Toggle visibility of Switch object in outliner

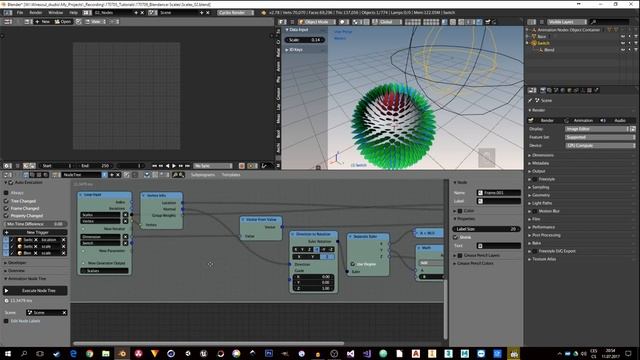[623, 43]
